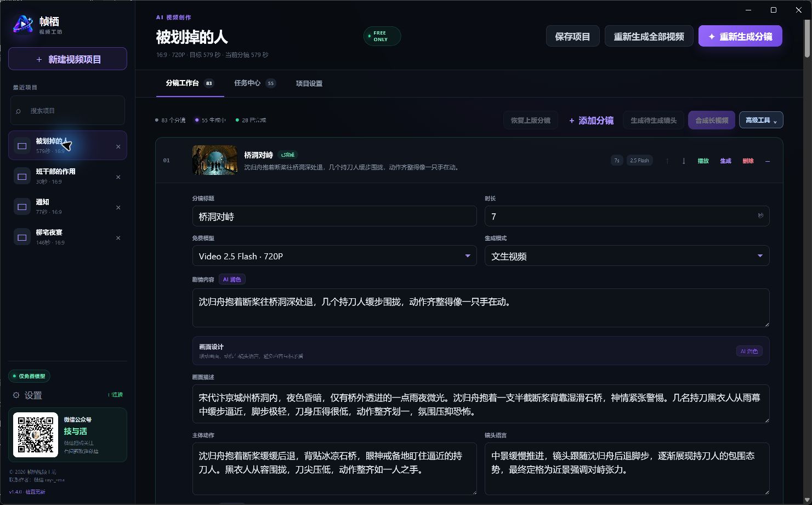The height and width of the screenshot is (505, 812).
Task: Switch to the 分镜工作台 tab
Action: click(x=190, y=83)
